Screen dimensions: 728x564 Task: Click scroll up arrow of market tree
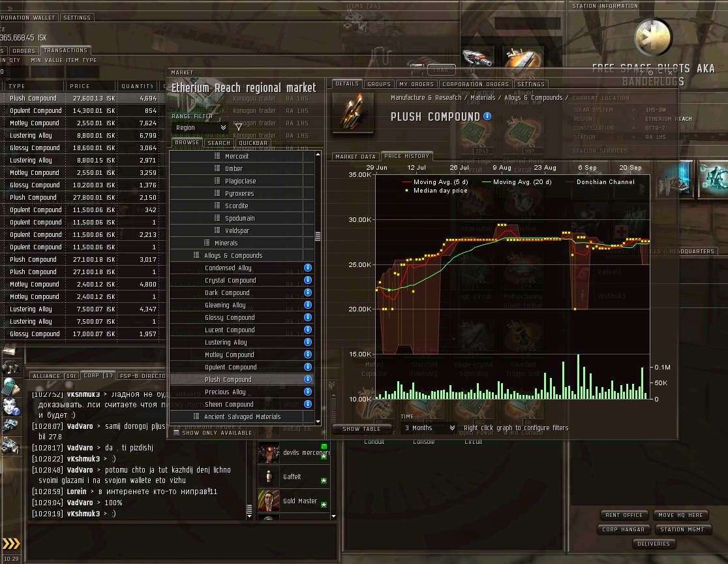pyautogui.click(x=318, y=154)
